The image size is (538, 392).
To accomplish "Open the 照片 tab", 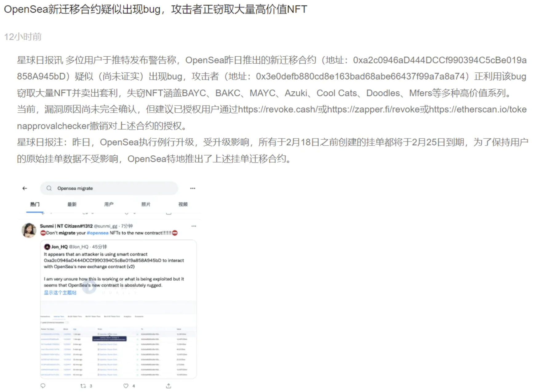I will click(x=146, y=204).
